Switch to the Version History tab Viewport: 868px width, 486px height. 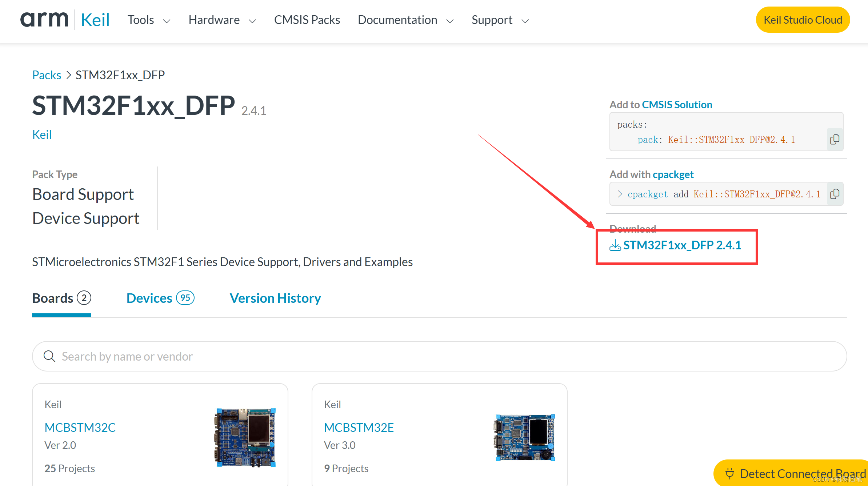[x=275, y=298]
